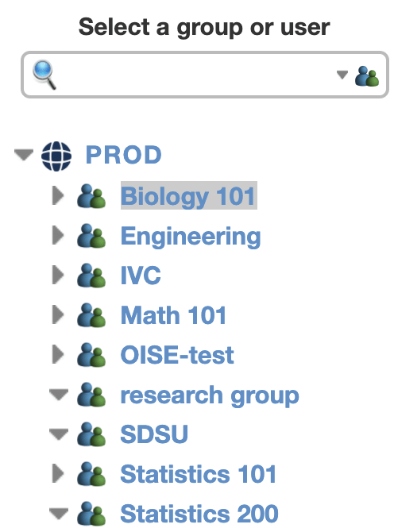
Task: Click the PROD globe icon
Action: 56,156
